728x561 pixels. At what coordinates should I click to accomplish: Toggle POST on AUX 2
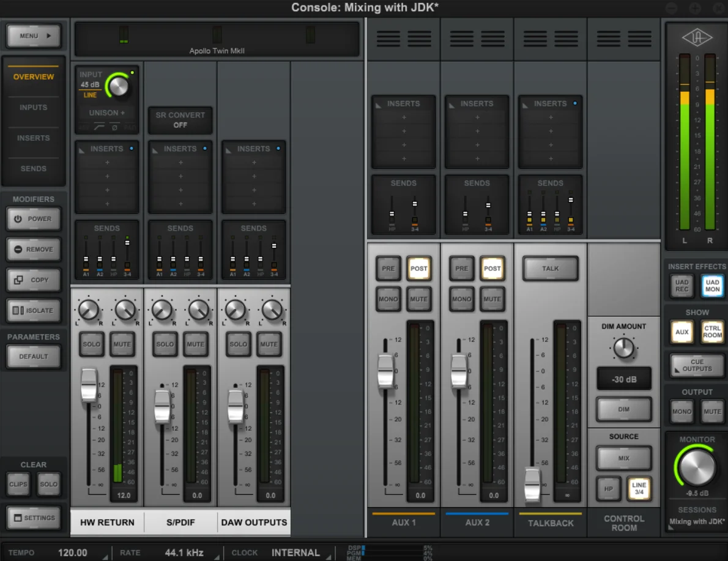pyautogui.click(x=492, y=269)
